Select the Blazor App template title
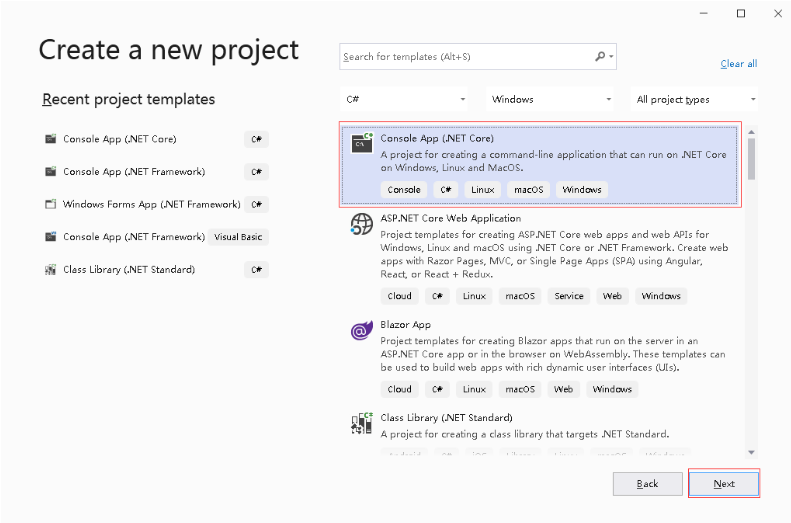Viewport: 791px width, 523px height. pyautogui.click(x=406, y=325)
